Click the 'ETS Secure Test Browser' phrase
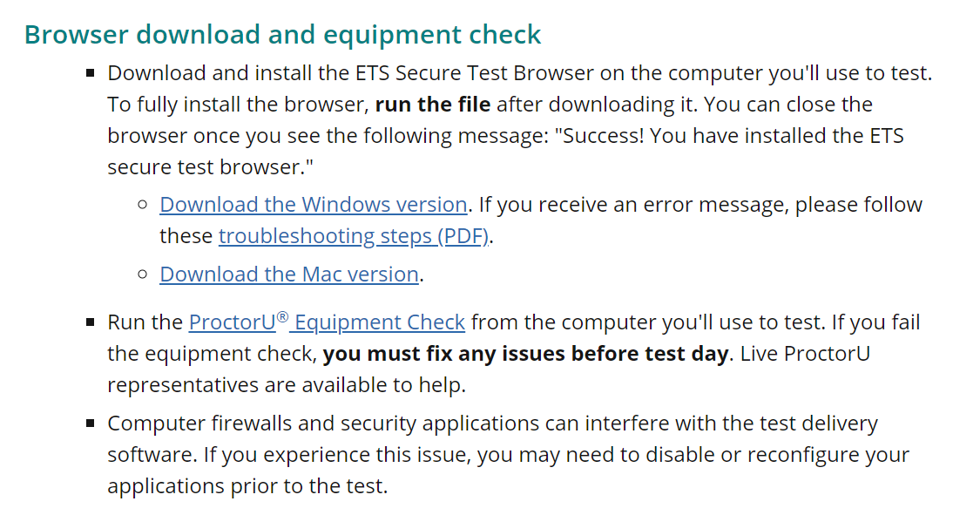 coord(475,72)
